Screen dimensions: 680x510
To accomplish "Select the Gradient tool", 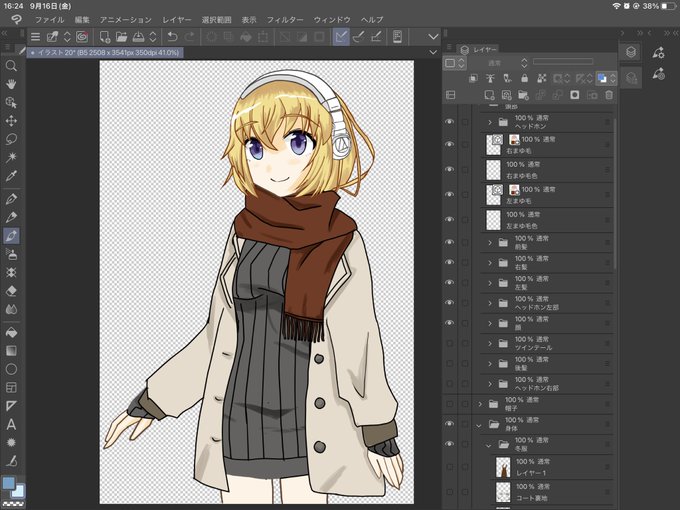I will click(11, 350).
